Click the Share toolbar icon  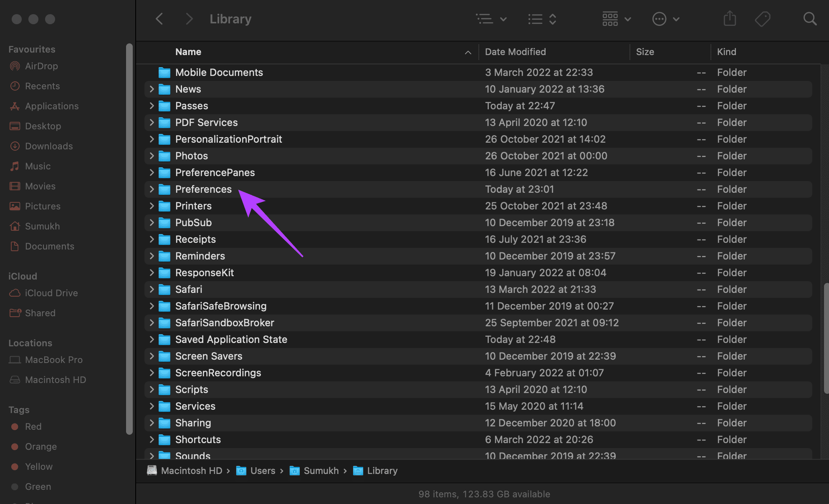(x=730, y=19)
